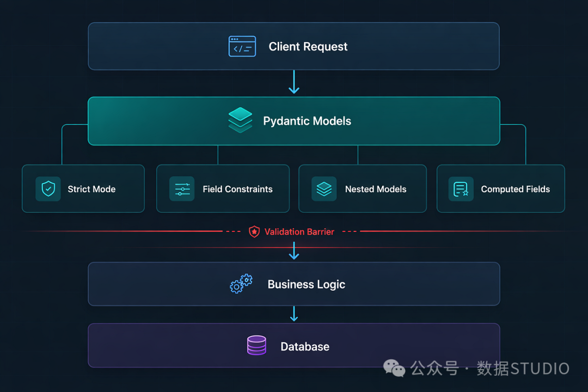Image resolution: width=588 pixels, height=392 pixels.
Task: Click the gears icon beside Business Logic
Action: click(241, 284)
